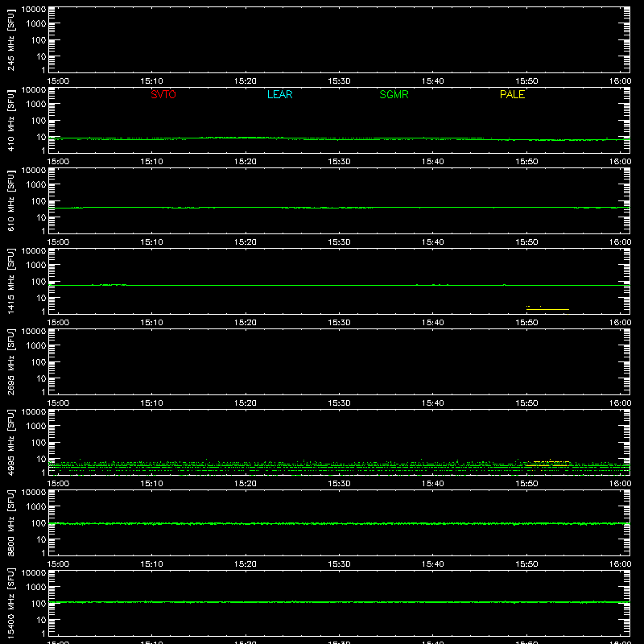This screenshot has width=644, height=644.
Task: Click the 15:50 tick under the 1415 MHz panel
Action: pyautogui.click(x=526, y=323)
